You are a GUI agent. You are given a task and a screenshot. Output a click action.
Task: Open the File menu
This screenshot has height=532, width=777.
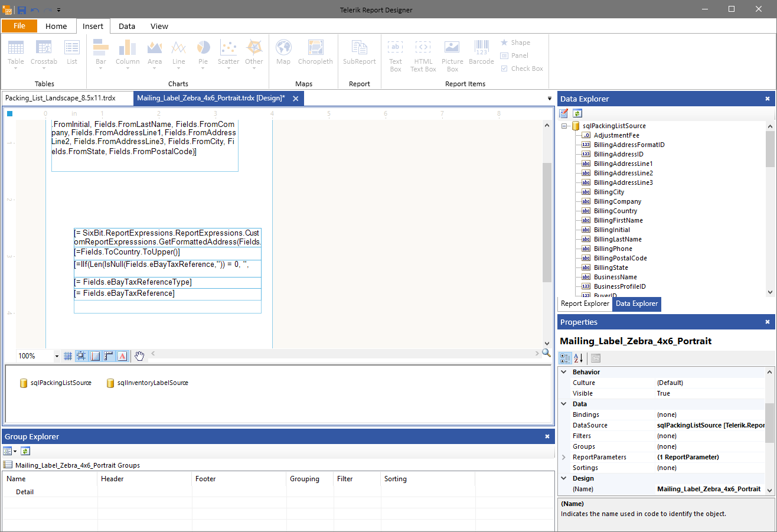click(19, 25)
